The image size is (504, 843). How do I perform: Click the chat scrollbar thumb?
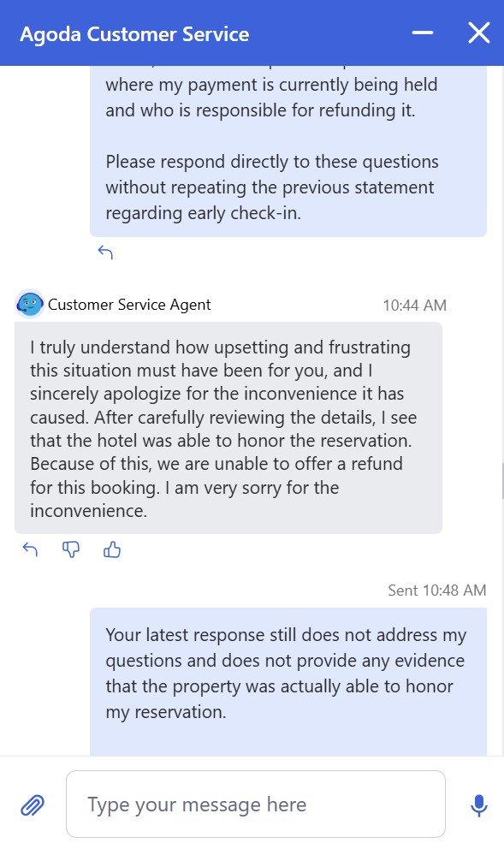(x=501, y=481)
